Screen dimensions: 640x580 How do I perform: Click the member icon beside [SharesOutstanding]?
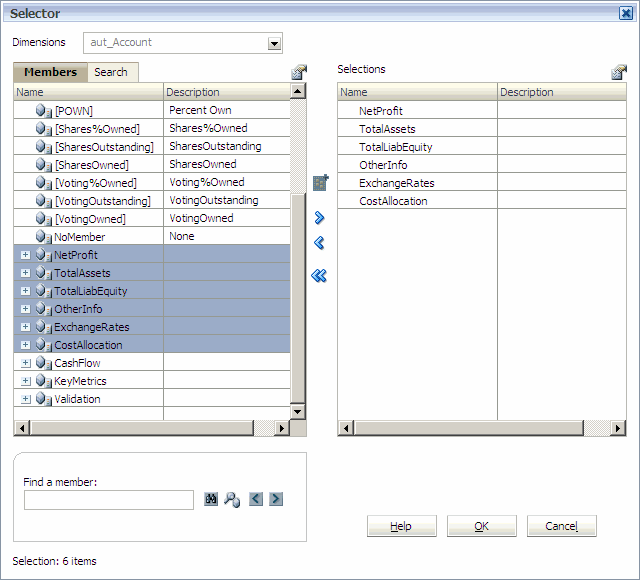[x=43, y=146]
